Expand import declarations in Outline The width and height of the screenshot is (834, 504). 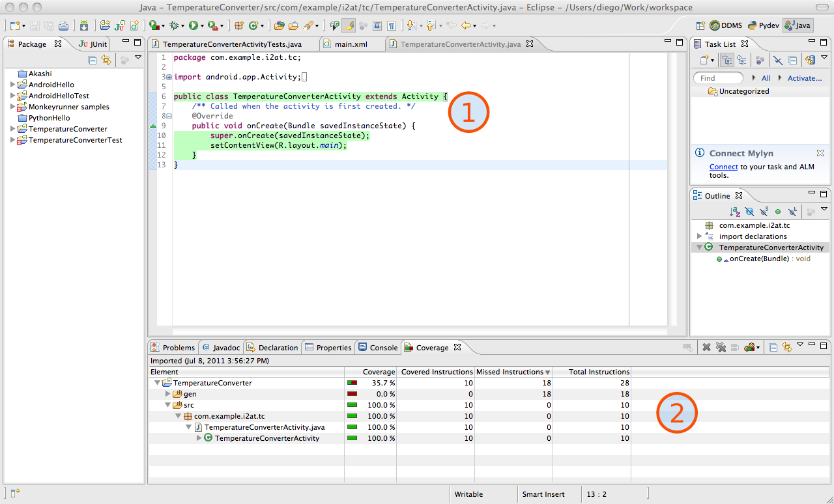(x=700, y=236)
